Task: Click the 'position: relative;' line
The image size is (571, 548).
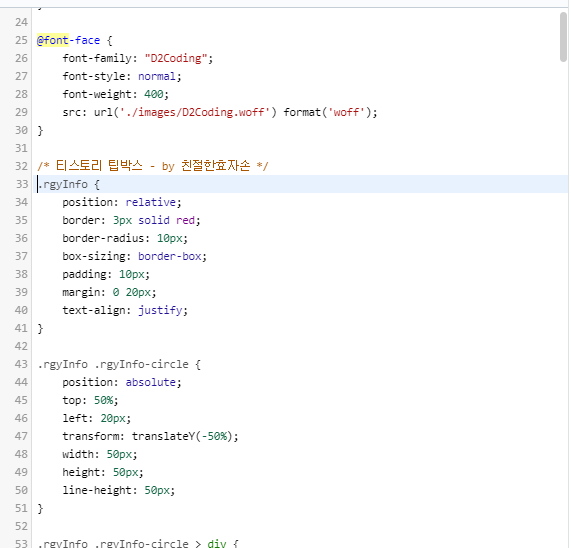Action: coord(122,202)
